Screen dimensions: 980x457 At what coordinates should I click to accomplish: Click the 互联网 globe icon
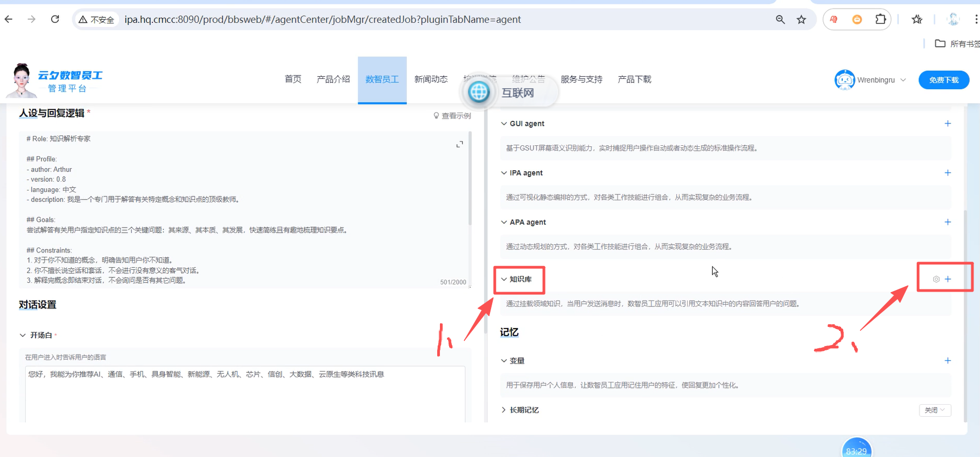(x=479, y=92)
